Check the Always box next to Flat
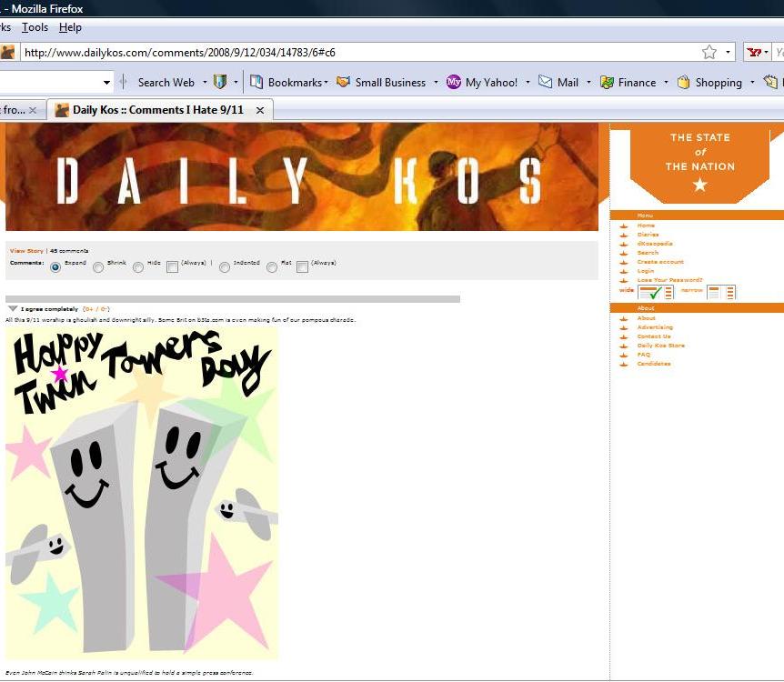 coord(302,267)
